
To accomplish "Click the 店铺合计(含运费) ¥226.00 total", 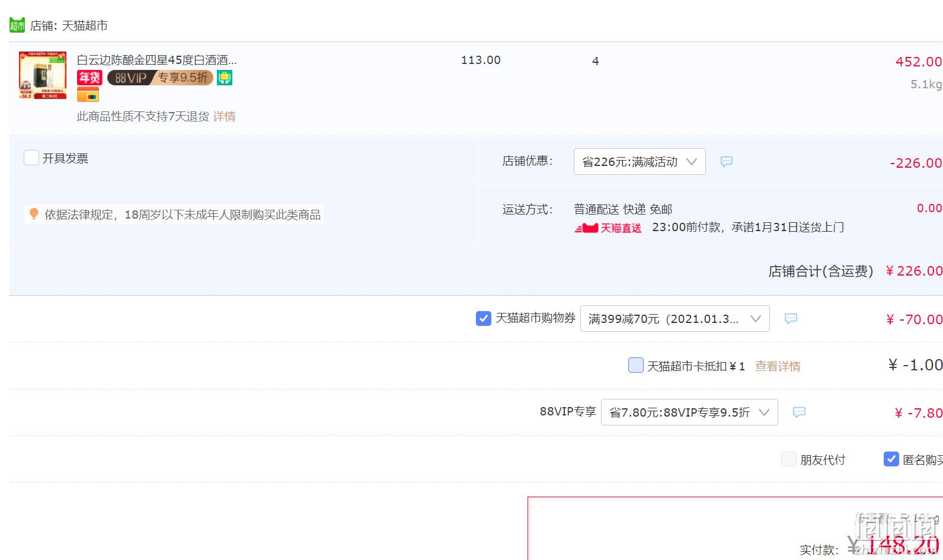I will point(855,271).
